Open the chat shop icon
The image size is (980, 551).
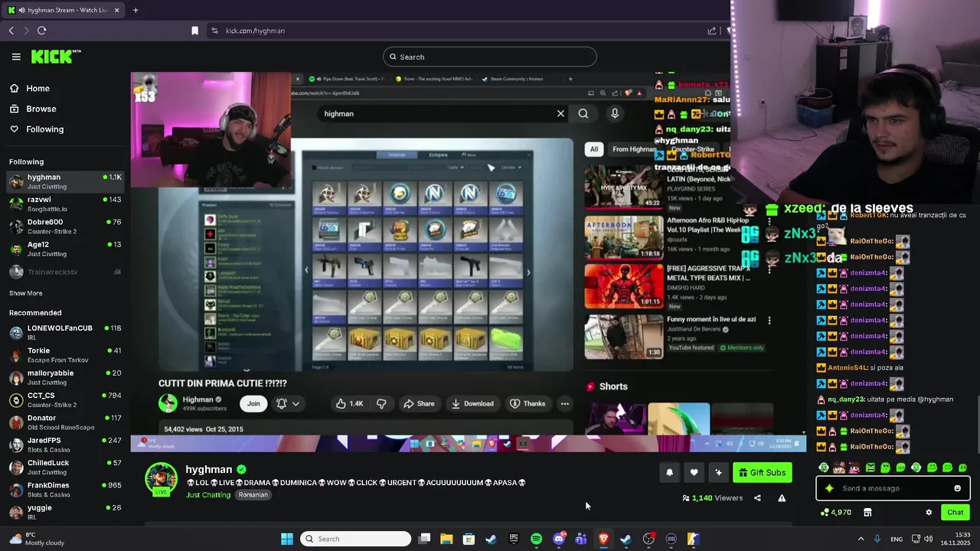pyautogui.click(x=867, y=513)
